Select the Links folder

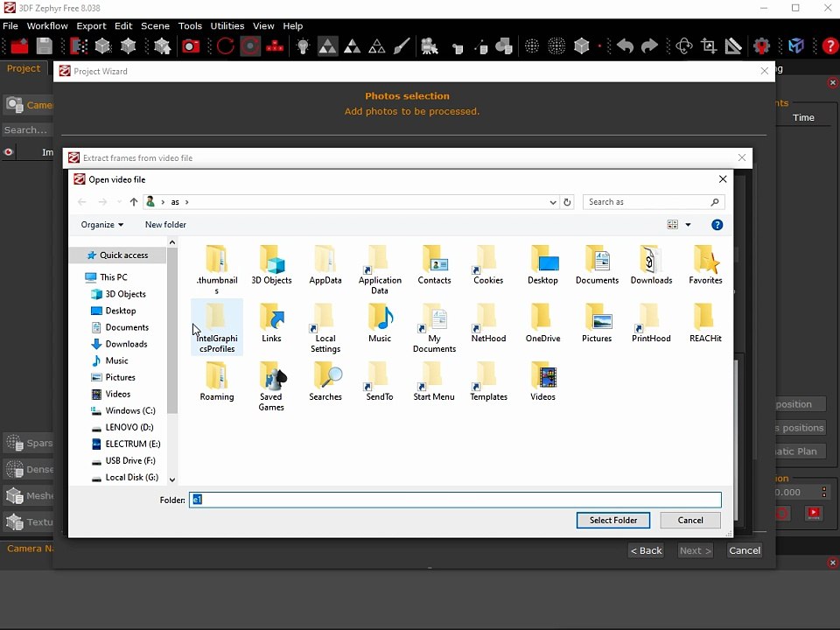click(271, 324)
